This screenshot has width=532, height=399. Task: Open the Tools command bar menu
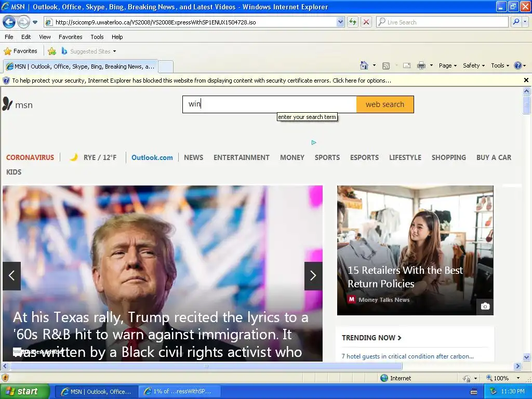click(500, 65)
